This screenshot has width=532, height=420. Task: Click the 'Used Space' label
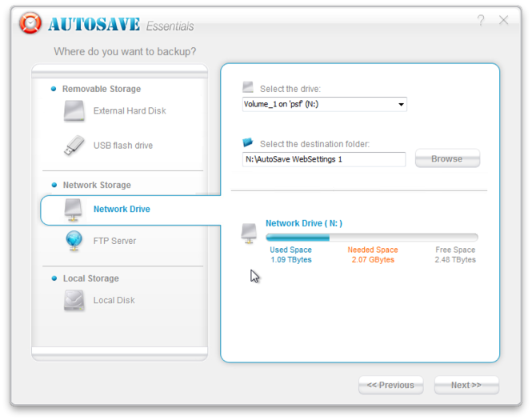pos(290,250)
